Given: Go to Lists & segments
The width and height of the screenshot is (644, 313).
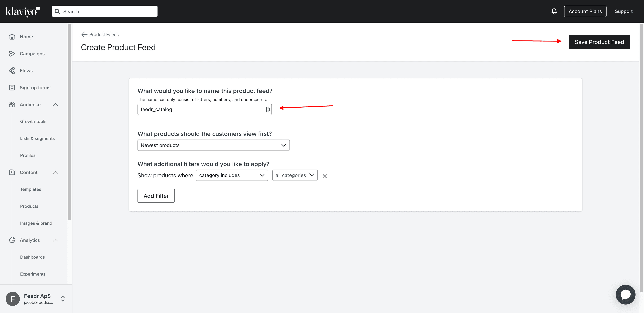Looking at the screenshot, I should click(37, 138).
